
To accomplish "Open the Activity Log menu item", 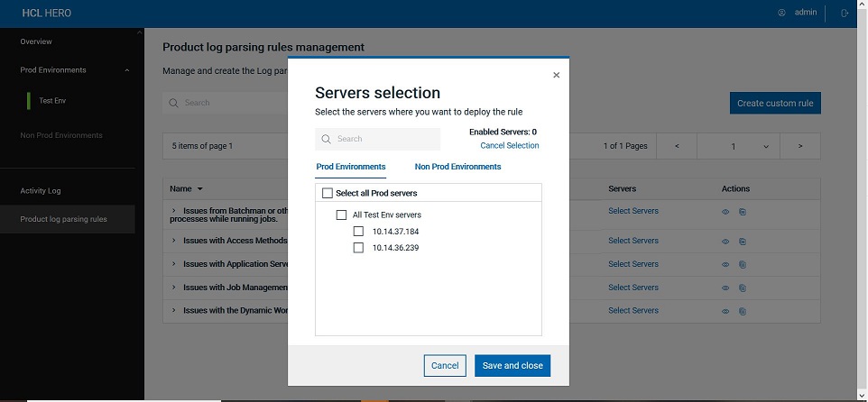I will click(x=41, y=191).
